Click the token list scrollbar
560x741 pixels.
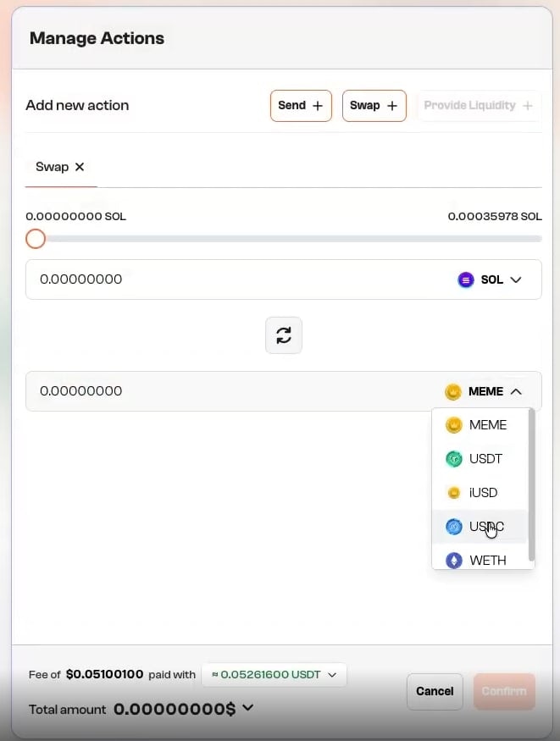[532, 483]
